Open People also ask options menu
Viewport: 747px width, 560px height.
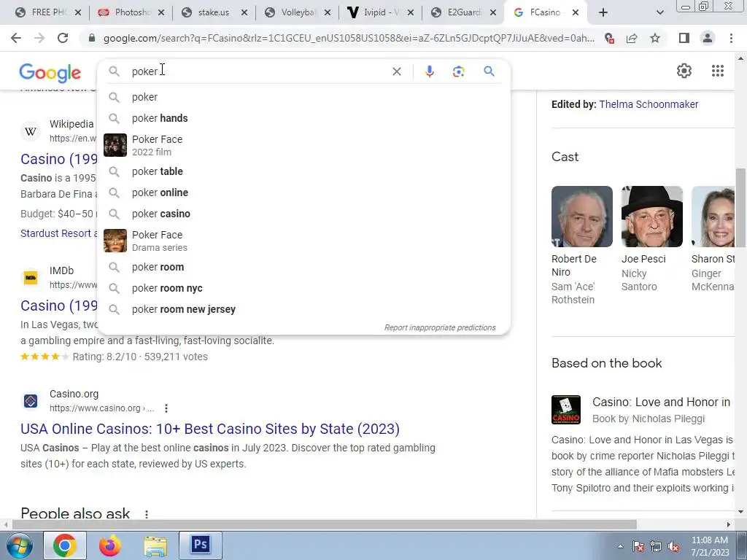coord(146,514)
